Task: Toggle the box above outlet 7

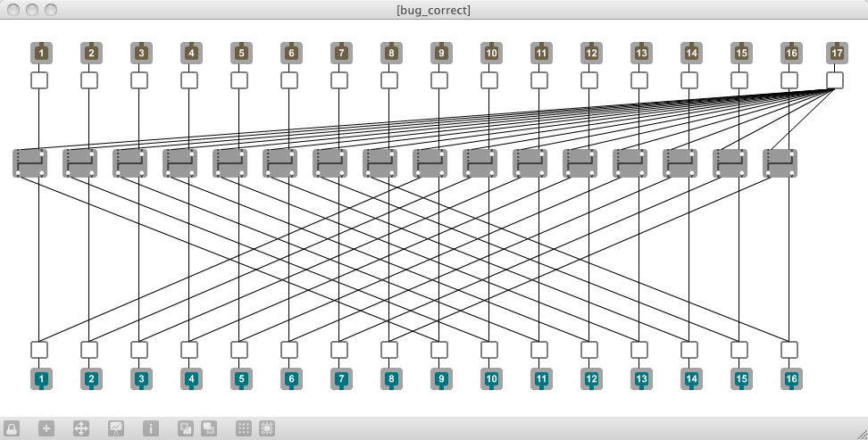Action: (339, 350)
